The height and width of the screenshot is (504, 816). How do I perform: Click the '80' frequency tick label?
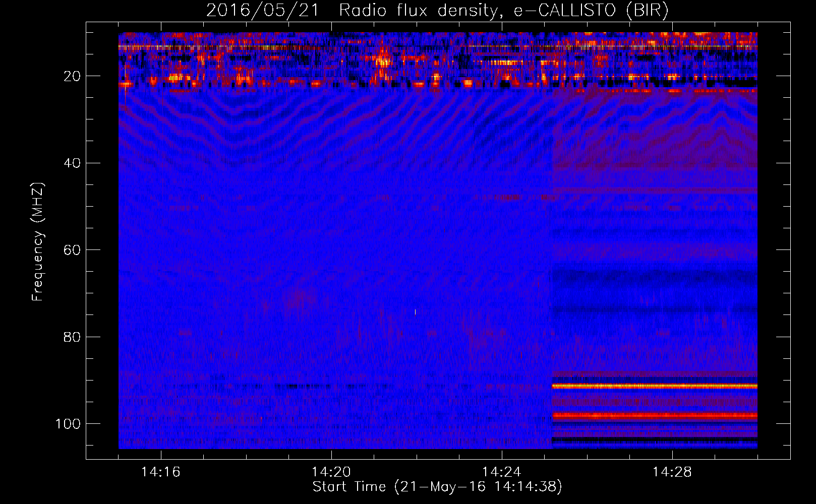click(x=72, y=337)
